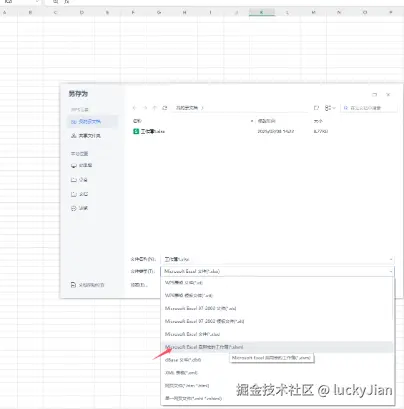The width and height of the screenshot is (404, 409).
Task: Open the view mode dropdown in dialog toolbar
Action: (x=330, y=108)
